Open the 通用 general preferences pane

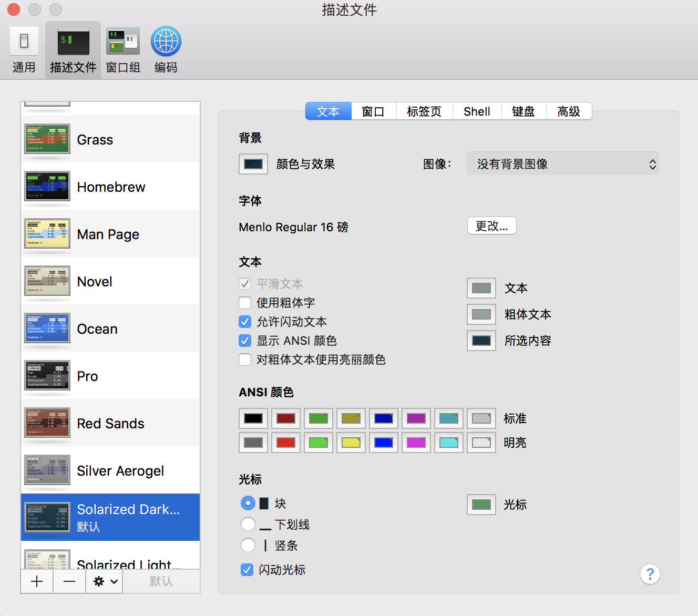click(x=24, y=50)
